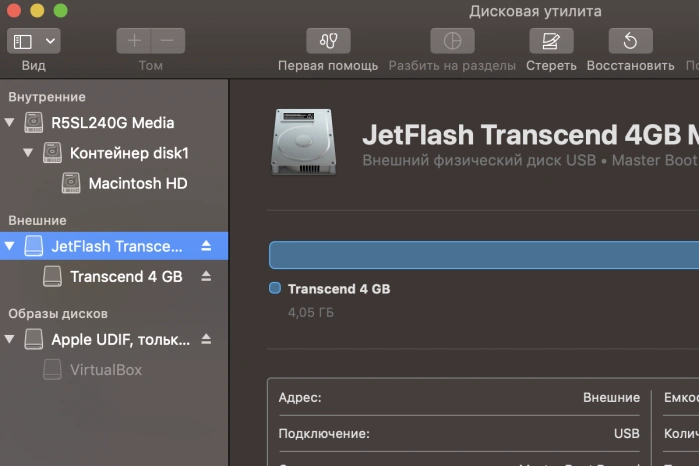Collapse the JetFlash Transcend disclosure triangle
The width and height of the screenshot is (699, 466).
pos(9,246)
